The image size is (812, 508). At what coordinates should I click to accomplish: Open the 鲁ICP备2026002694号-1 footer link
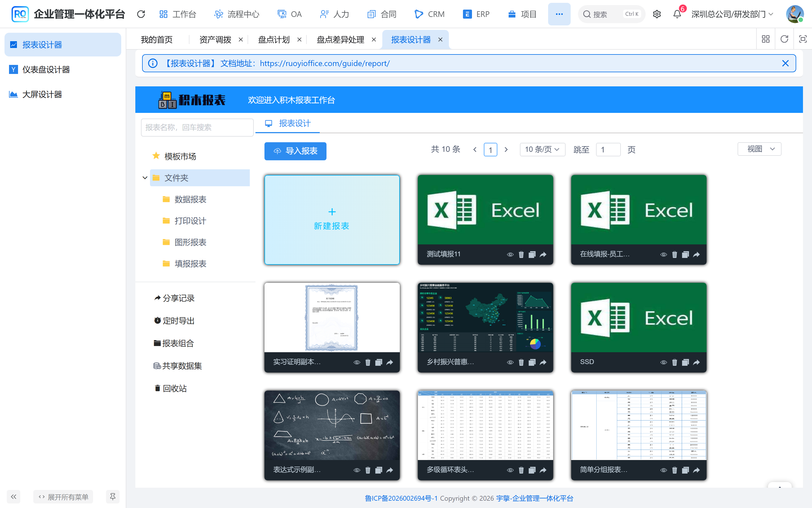(x=401, y=498)
